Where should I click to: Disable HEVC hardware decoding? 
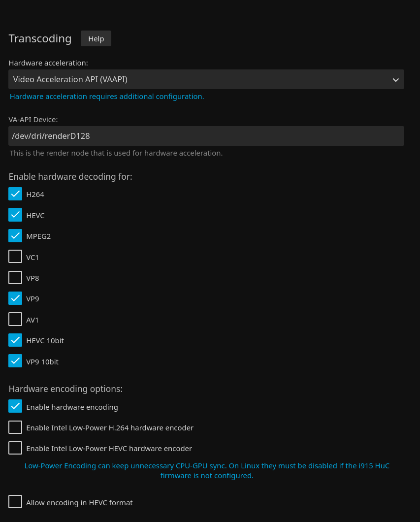[15, 215]
